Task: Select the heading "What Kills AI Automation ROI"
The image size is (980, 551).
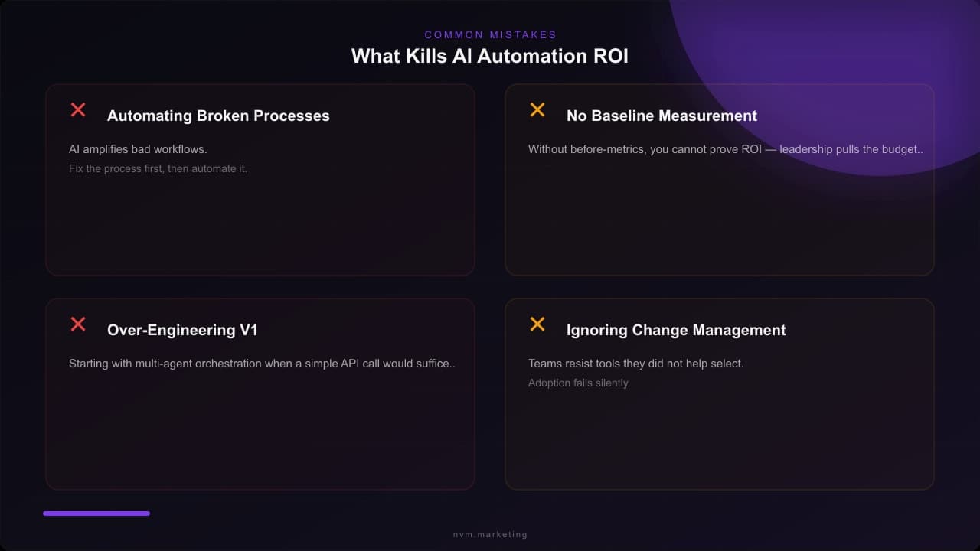Action: coord(490,56)
